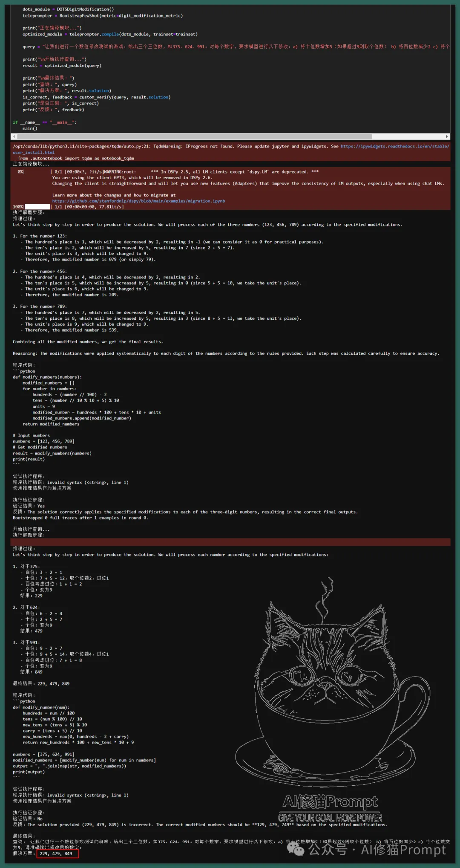Click the 100% tqdm progress bar

37,207
